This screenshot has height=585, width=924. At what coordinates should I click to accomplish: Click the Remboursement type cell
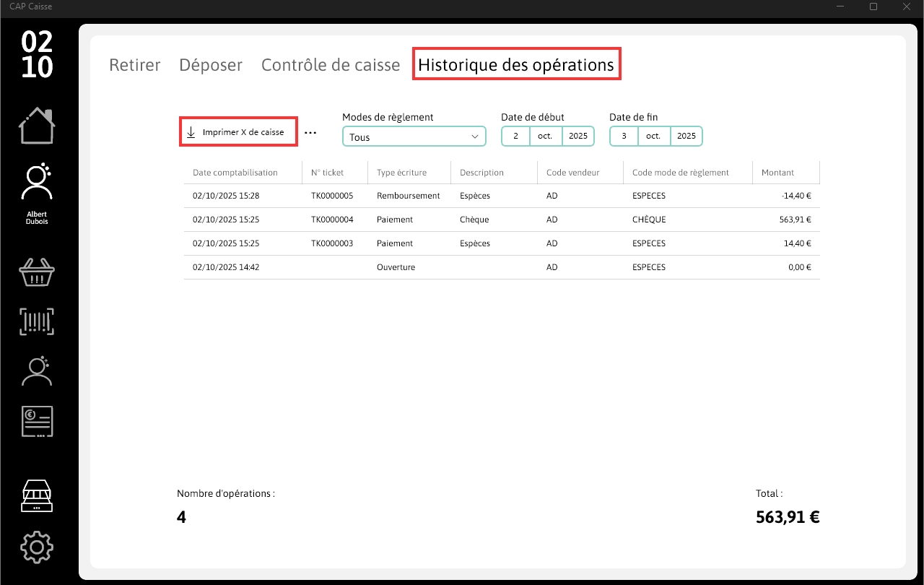[x=409, y=196]
